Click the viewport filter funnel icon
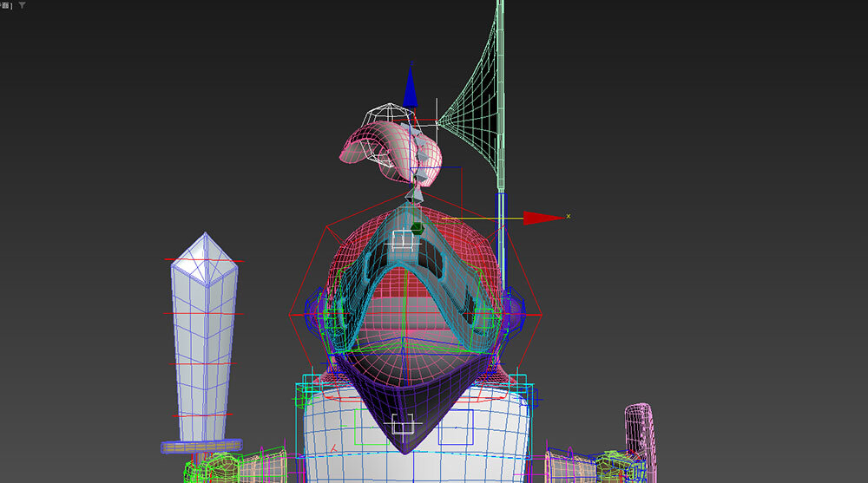 click(22, 5)
